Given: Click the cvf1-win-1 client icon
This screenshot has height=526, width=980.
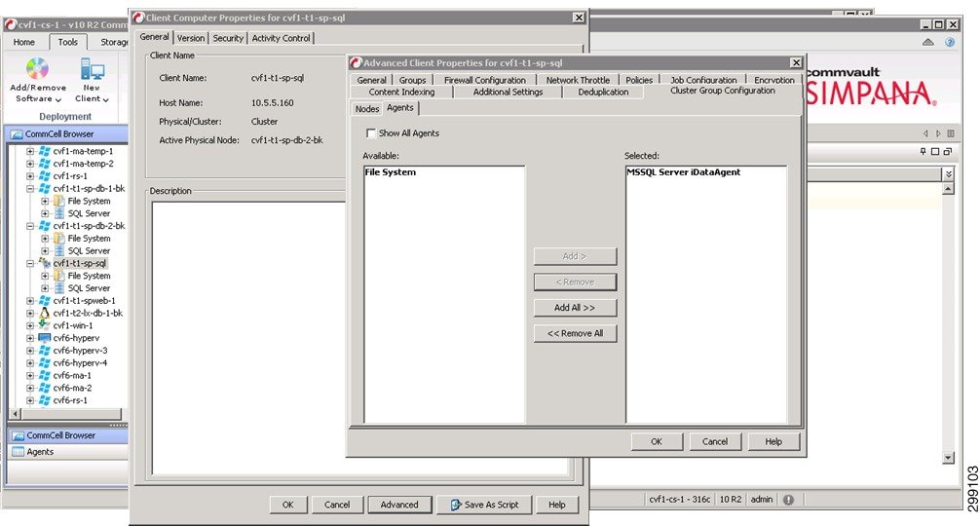Looking at the screenshot, I should (45, 325).
